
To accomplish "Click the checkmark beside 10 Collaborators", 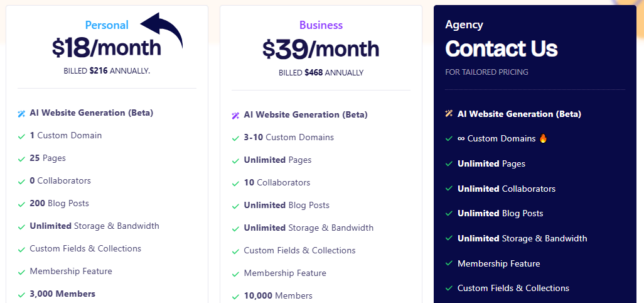I will (x=235, y=183).
